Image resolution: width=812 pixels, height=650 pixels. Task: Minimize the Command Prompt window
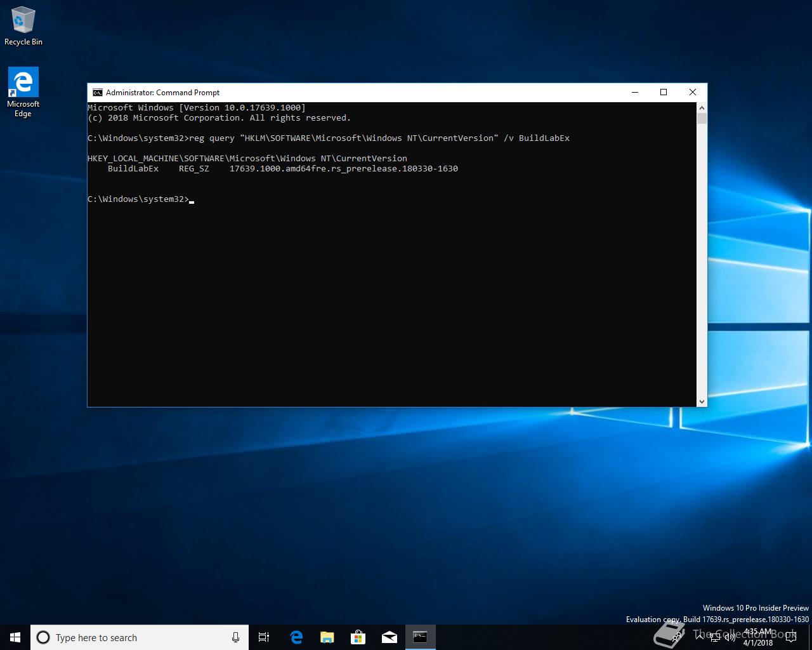click(634, 92)
